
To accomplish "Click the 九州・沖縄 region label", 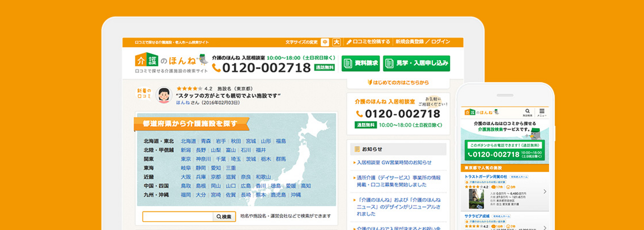I will (157, 195).
